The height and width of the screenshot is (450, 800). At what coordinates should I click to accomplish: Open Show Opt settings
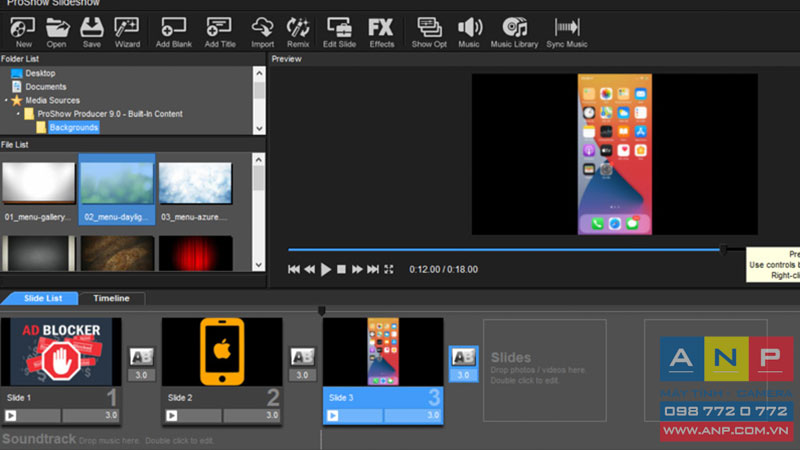pos(429,32)
